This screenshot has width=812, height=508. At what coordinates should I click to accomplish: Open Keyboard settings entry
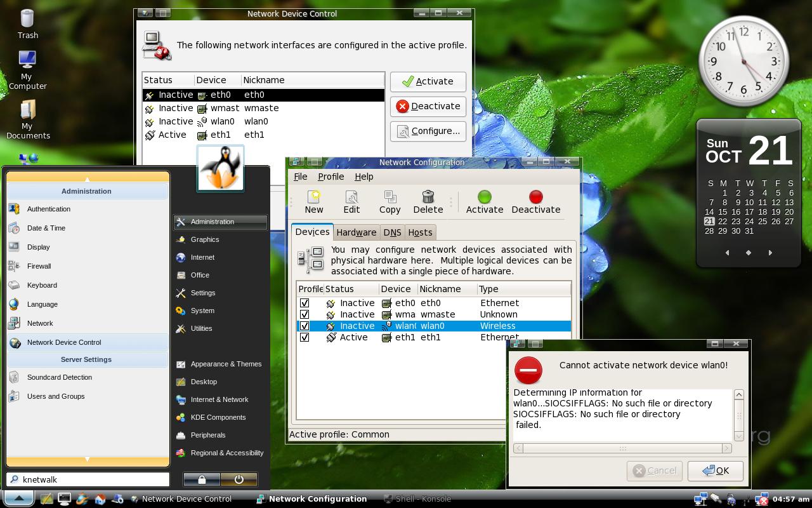coord(88,285)
